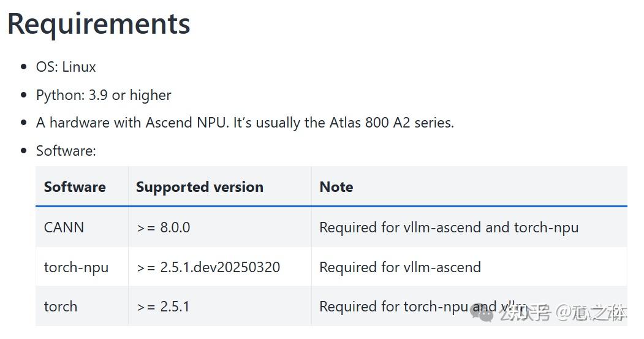
Task: Click the "Supported version" column header
Action: coord(200,187)
